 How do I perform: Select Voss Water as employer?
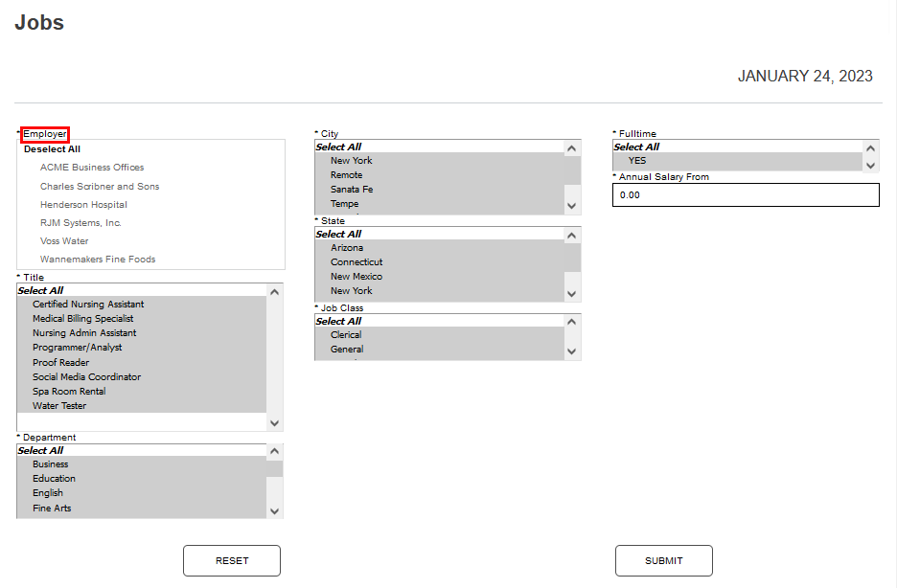click(64, 240)
